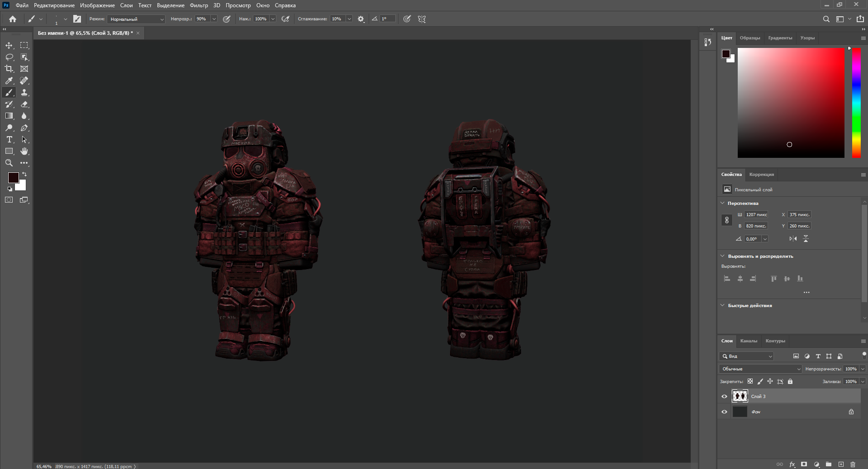This screenshot has width=868, height=469.
Task: Toggle airbrush-style build-up
Action: [x=285, y=19]
